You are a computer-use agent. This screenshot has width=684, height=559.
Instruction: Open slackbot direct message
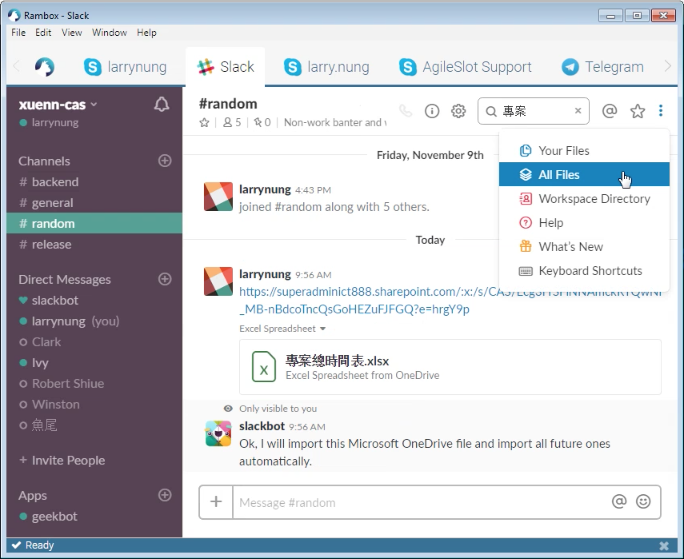pos(94,300)
